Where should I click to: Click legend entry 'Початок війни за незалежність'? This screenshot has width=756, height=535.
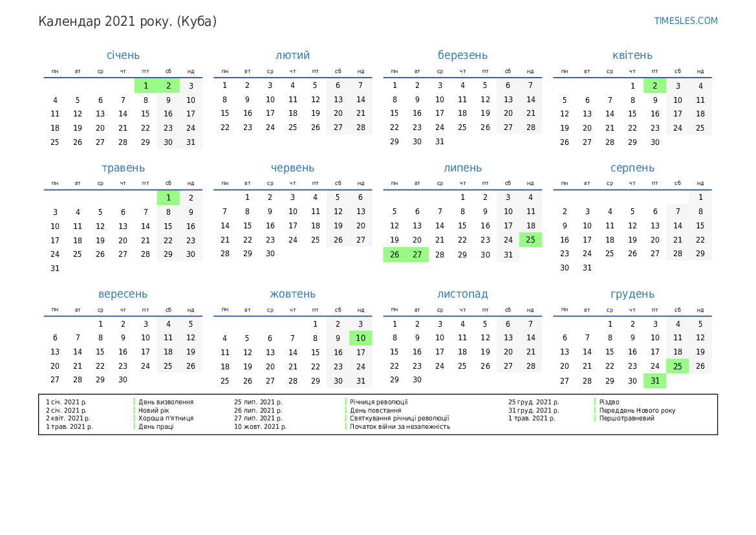coord(400,426)
